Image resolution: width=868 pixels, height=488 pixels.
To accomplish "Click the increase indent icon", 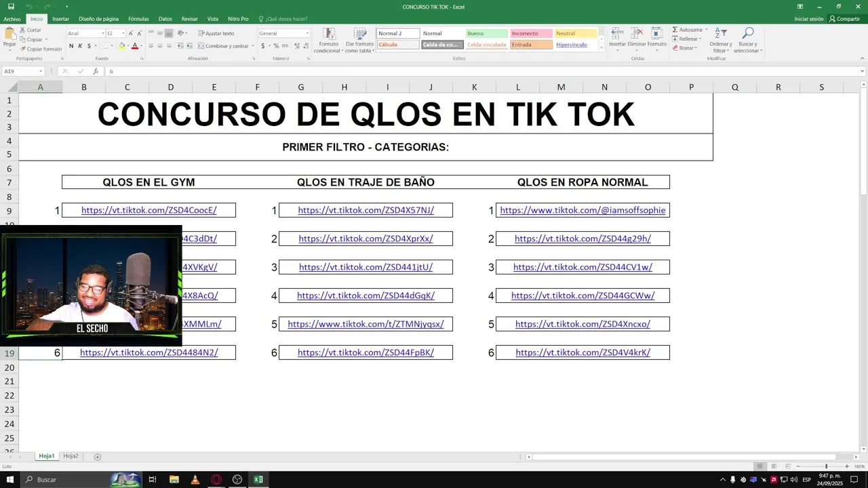I will tap(190, 46).
